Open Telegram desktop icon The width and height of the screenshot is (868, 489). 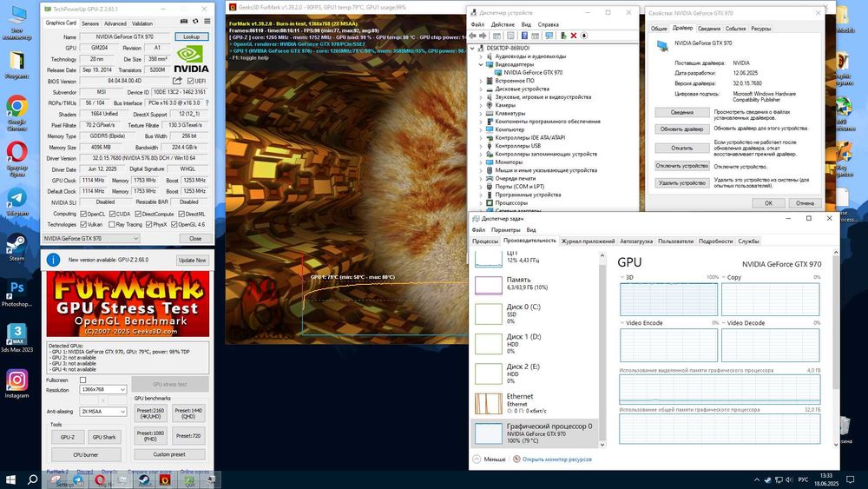(x=17, y=202)
